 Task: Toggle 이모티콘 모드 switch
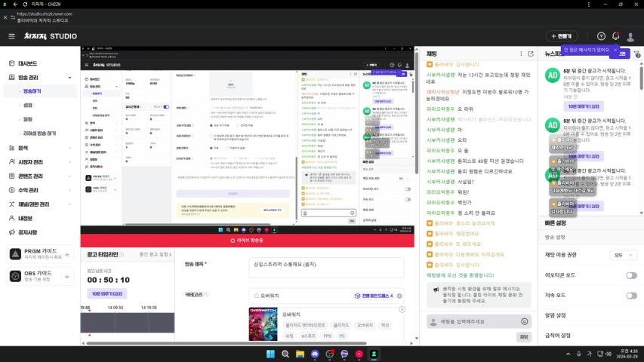631,275
